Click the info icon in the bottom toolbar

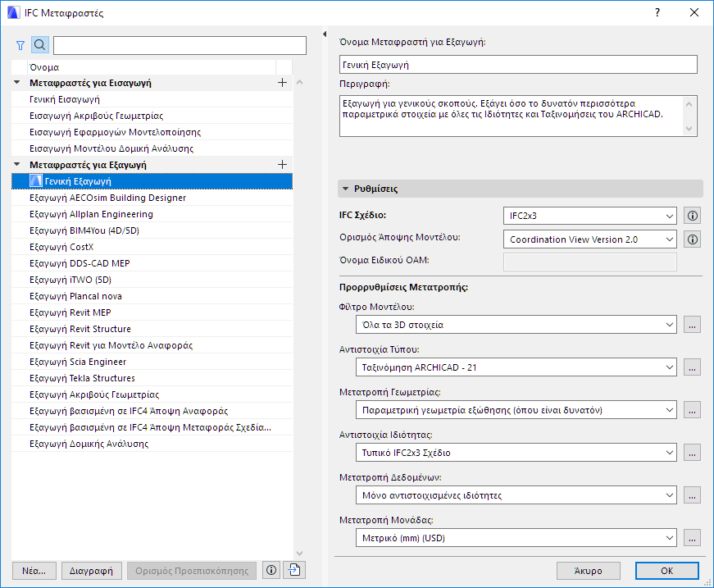[x=271, y=570]
